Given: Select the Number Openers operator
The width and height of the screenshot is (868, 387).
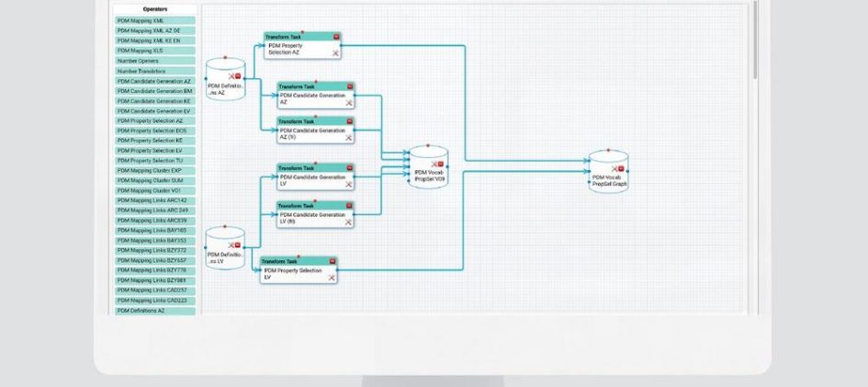Looking at the screenshot, I should click(154, 61).
